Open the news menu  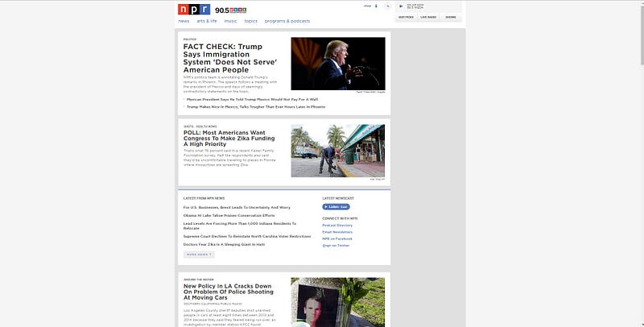(x=184, y=21)
